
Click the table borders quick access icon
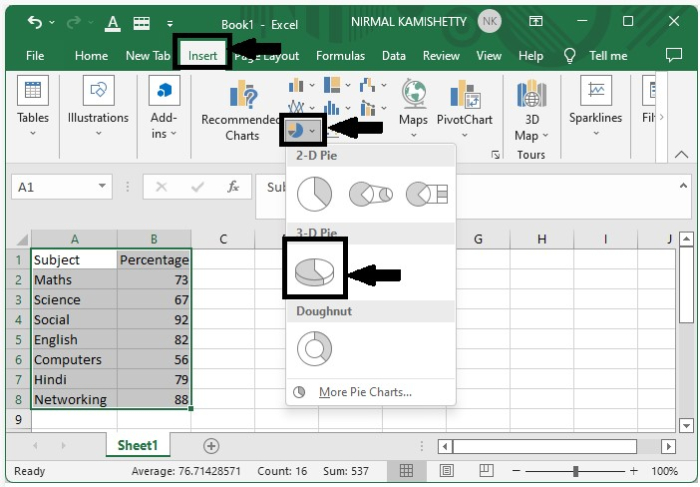[142, 23]
